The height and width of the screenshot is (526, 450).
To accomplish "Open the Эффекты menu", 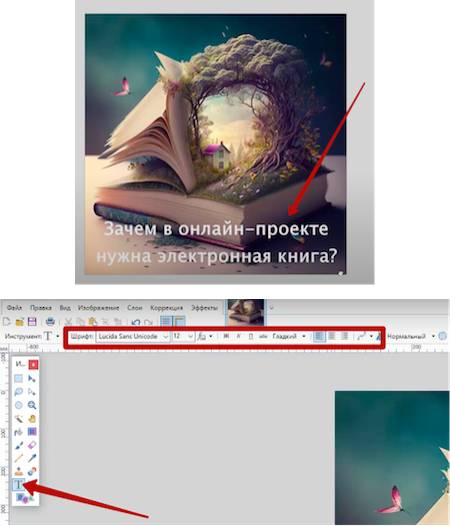I will pos(204,308).
